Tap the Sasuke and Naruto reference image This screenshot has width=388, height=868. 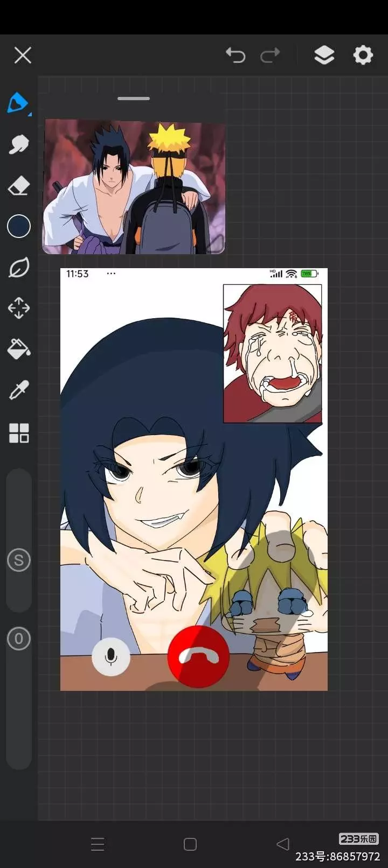pos(134,187)
